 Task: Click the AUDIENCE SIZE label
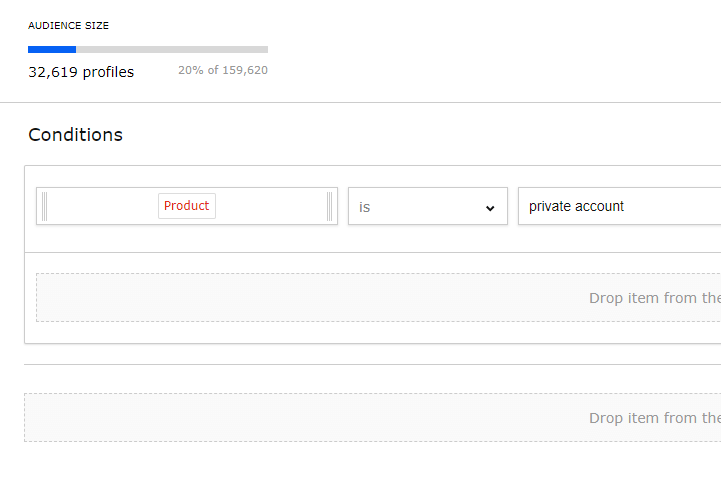click(x=69, y=25)
